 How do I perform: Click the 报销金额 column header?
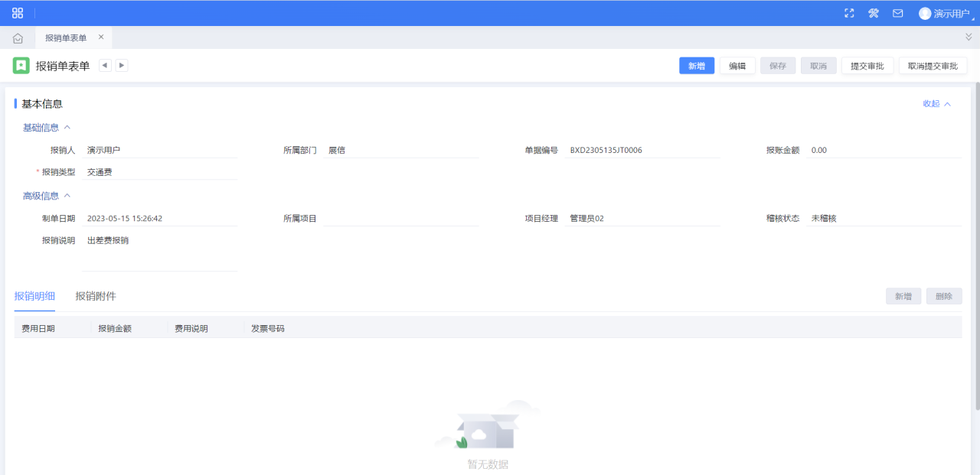click(x=129, y=328)
